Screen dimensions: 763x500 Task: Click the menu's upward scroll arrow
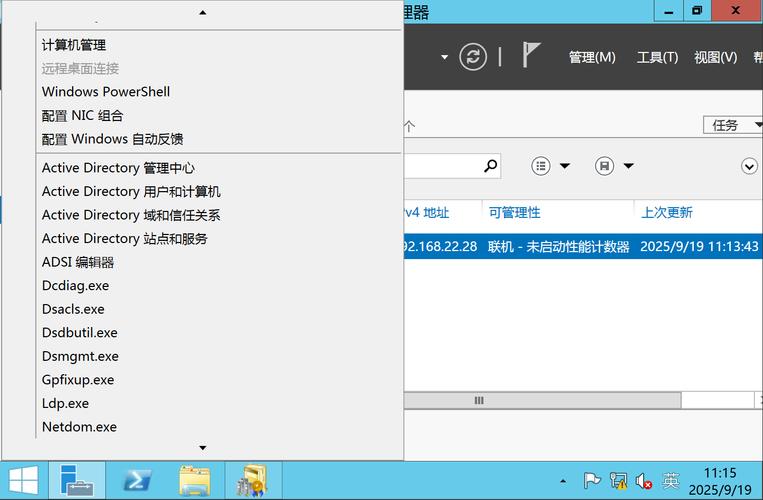pos(203,13)
